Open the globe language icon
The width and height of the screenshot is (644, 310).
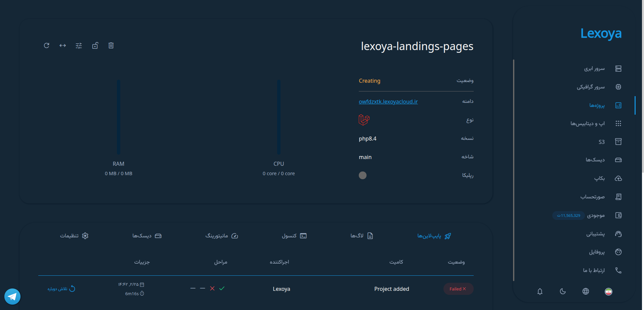click(x=586, y=292)
